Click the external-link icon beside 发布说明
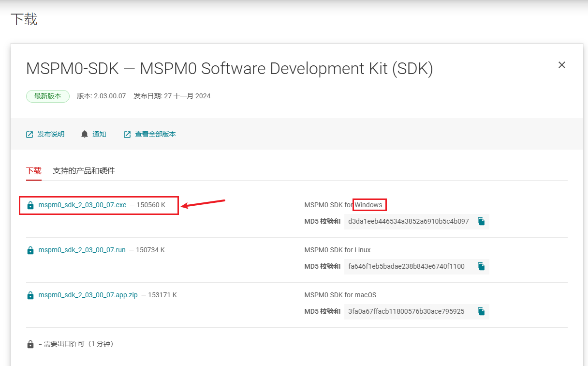This screenshot has width=588, height=366. click(x=29, y=135)
